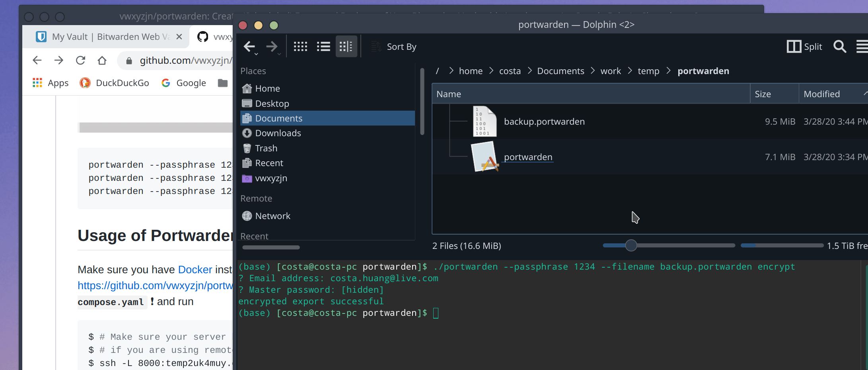Select backup.portwarden file
This screenshot has height=370, width=868.
coord(544,121)
